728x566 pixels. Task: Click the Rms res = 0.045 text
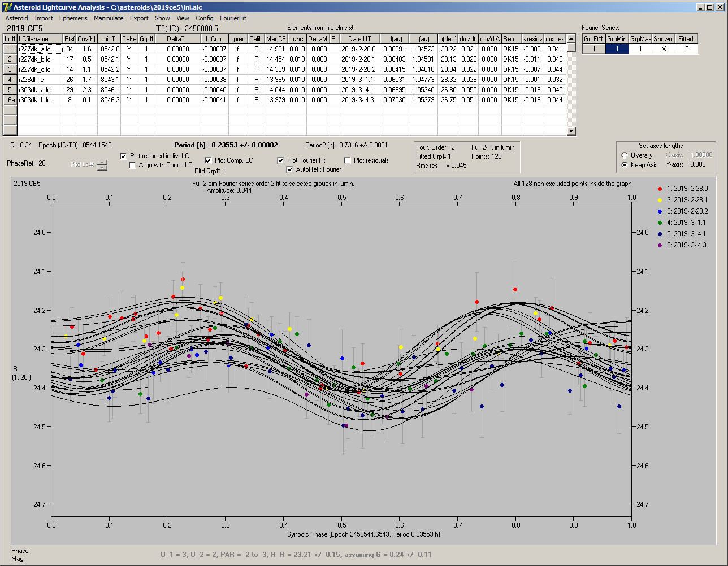[441, 166]
